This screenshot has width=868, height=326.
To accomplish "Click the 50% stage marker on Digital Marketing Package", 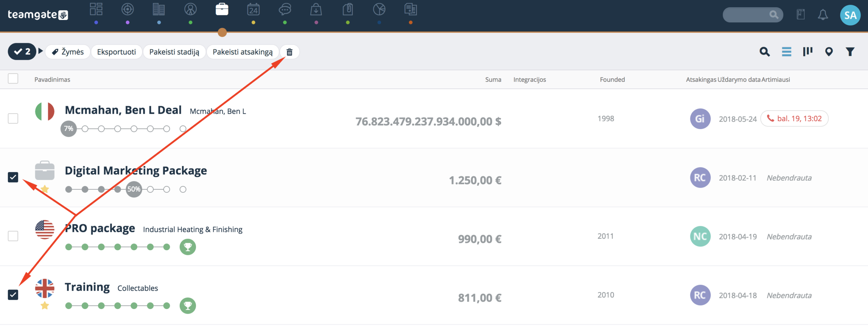I will [x=134, y=189].
